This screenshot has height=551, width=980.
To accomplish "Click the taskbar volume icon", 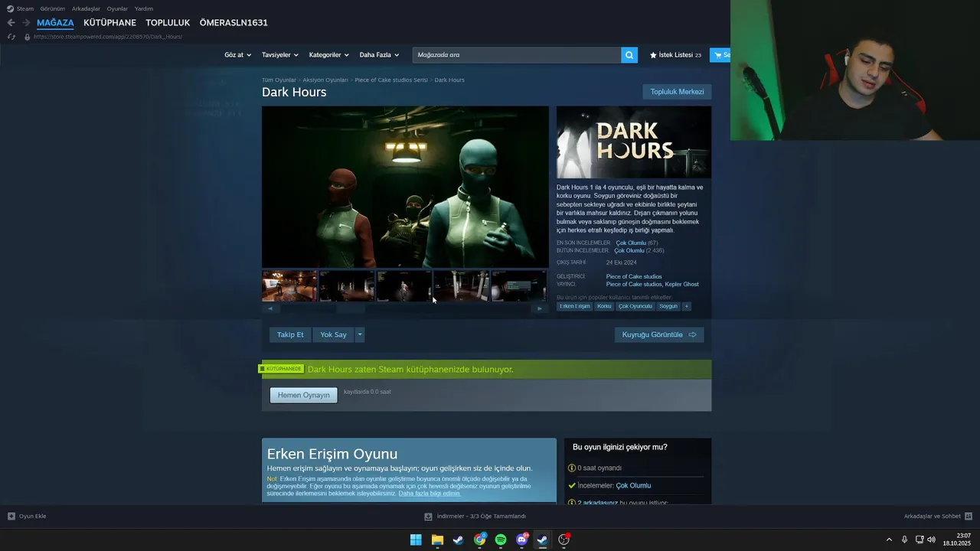I will pyautogui.click(x=932, y=540).
